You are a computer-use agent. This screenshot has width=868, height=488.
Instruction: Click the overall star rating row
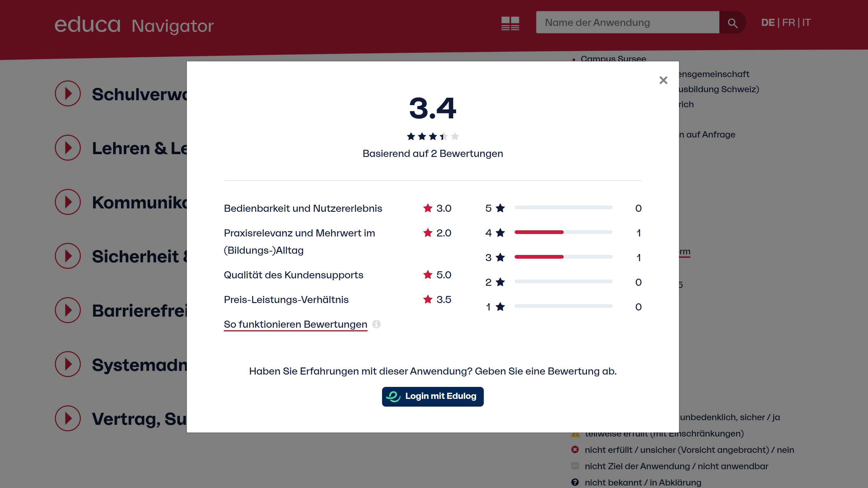[433, 136]
